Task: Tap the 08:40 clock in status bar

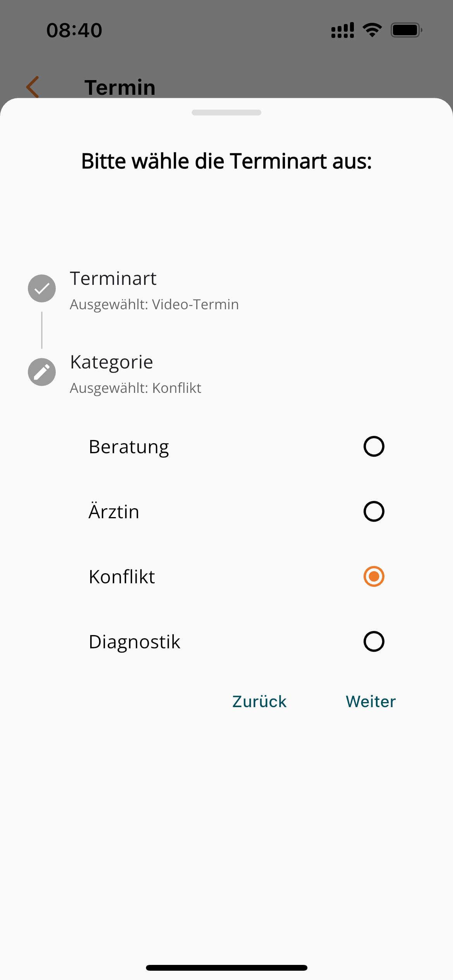Action: pos(74,30)
